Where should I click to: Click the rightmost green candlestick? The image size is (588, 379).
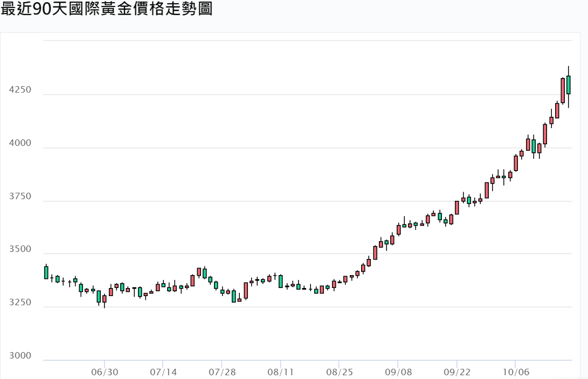(x=568, y=85)
